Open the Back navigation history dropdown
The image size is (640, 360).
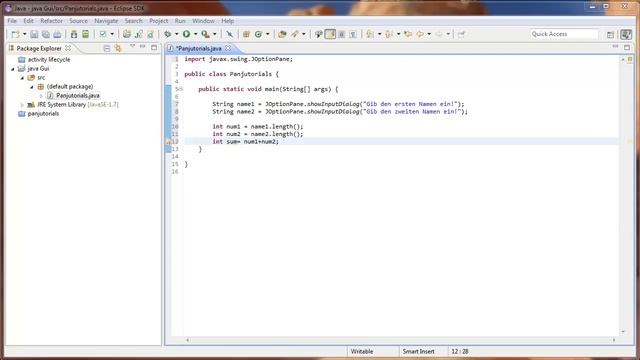click(429, 34)
